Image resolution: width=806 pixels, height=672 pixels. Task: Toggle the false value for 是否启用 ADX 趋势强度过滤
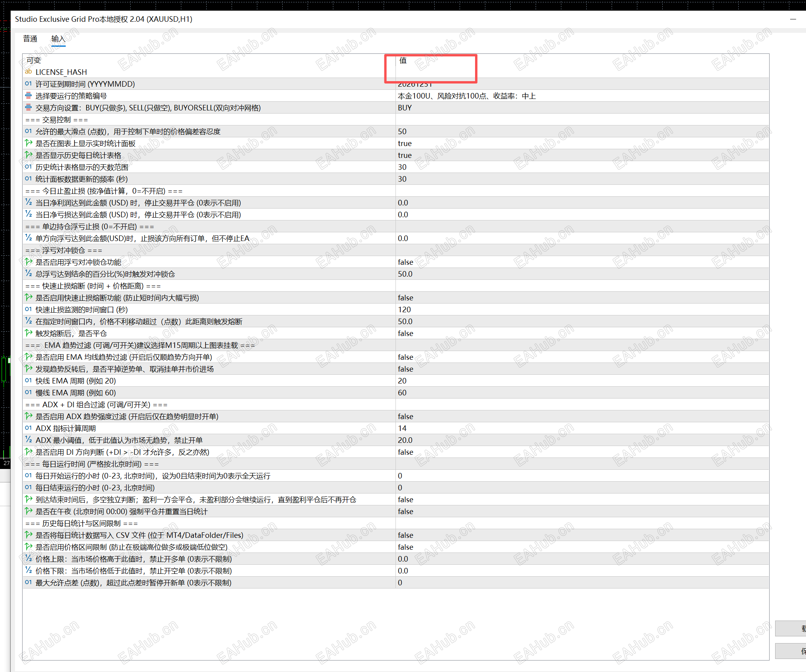tap(405, 416)
